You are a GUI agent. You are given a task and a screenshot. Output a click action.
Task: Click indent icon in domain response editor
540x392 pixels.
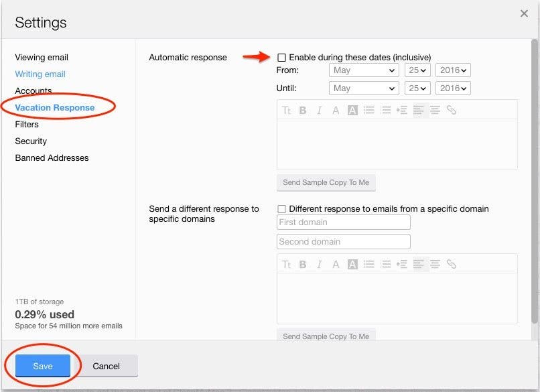pyautogui.click(x=402, y=264)
